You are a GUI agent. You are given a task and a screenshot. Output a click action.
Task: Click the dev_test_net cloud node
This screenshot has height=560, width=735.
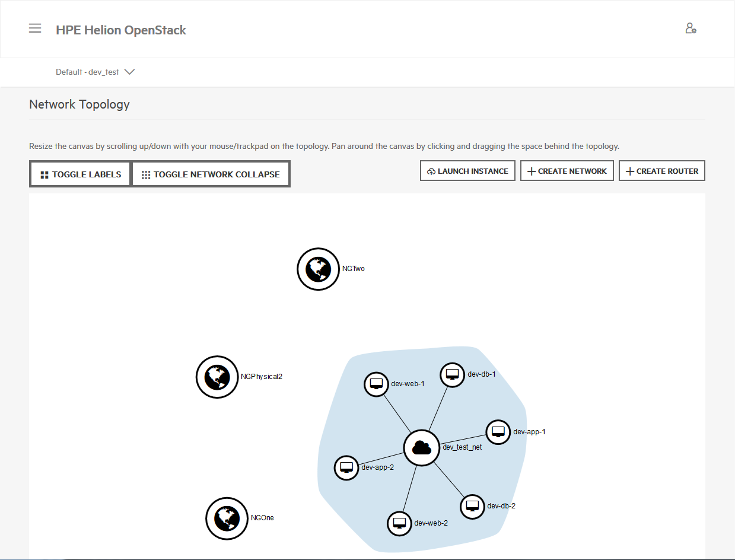click(421, 448)
